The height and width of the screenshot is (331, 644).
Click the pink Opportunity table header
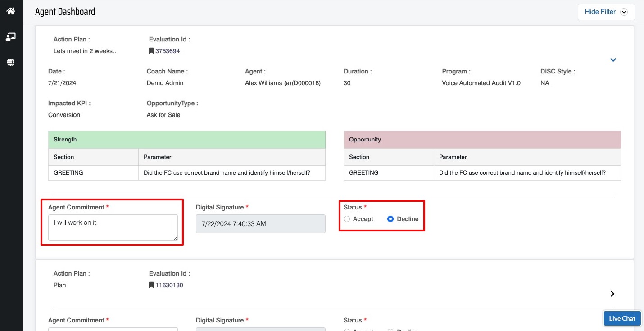(482, 140)
